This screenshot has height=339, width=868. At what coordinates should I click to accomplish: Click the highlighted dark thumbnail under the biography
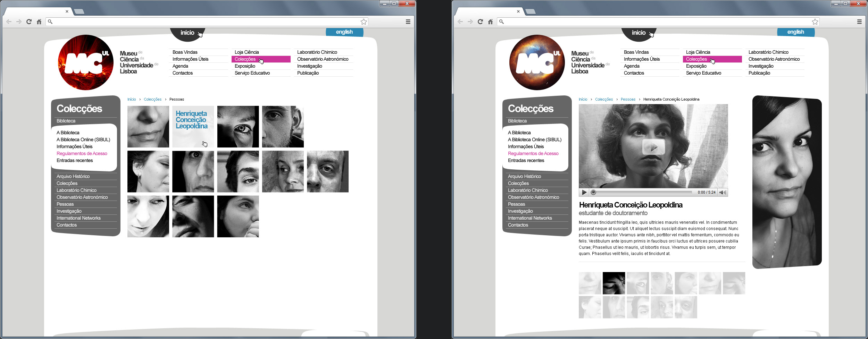(614, 283)
